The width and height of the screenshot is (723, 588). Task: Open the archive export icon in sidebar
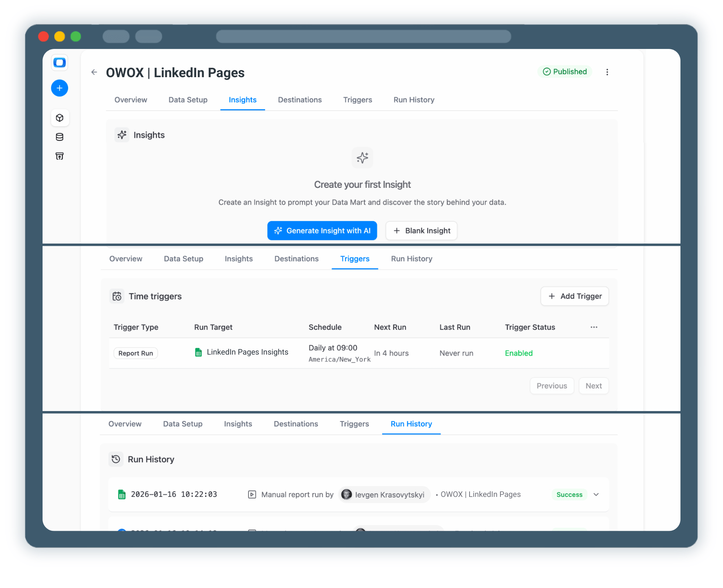(59, 155)
